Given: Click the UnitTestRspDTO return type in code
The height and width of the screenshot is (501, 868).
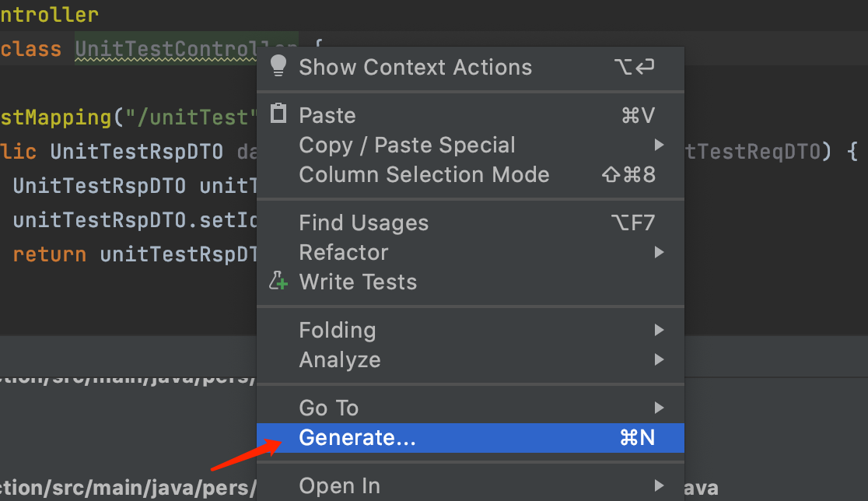Looking at the screenshot, I should click(x=137, y=152).
